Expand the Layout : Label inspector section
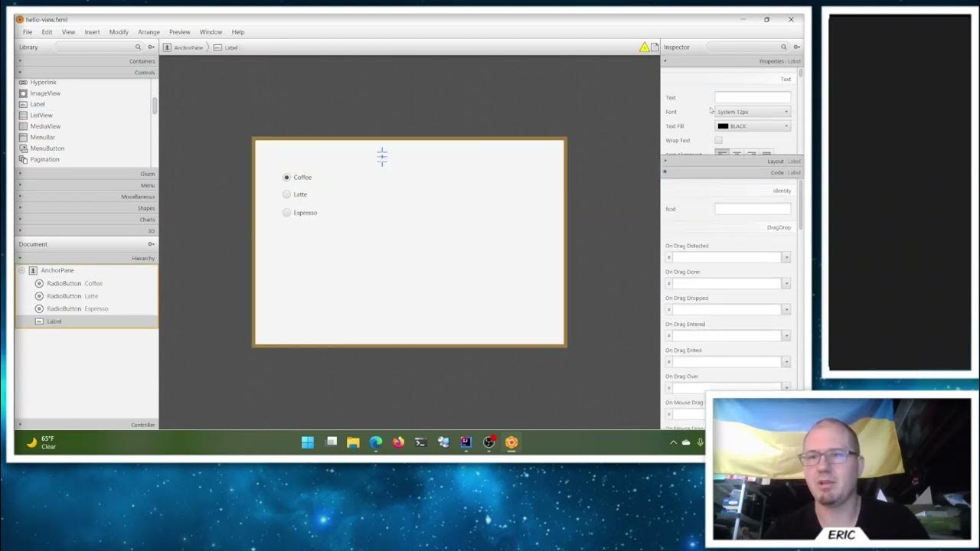This screenshot has width=980, height=551. coord(731,161)
